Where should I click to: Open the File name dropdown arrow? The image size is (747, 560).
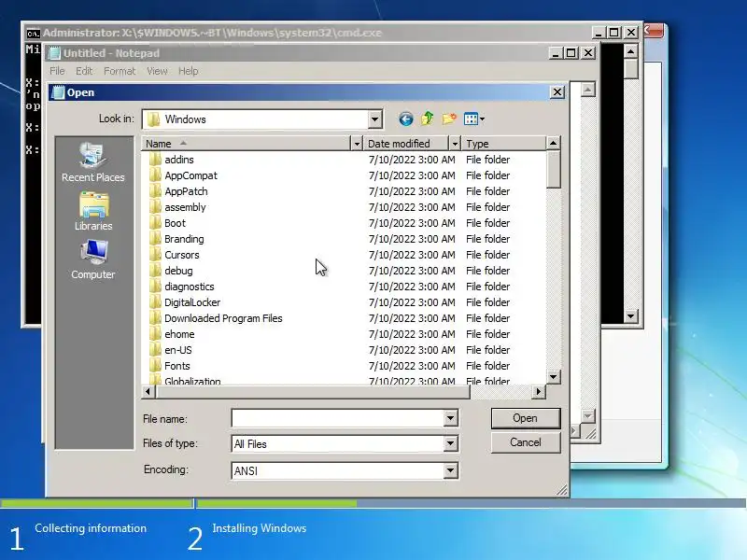pos(450,418)
